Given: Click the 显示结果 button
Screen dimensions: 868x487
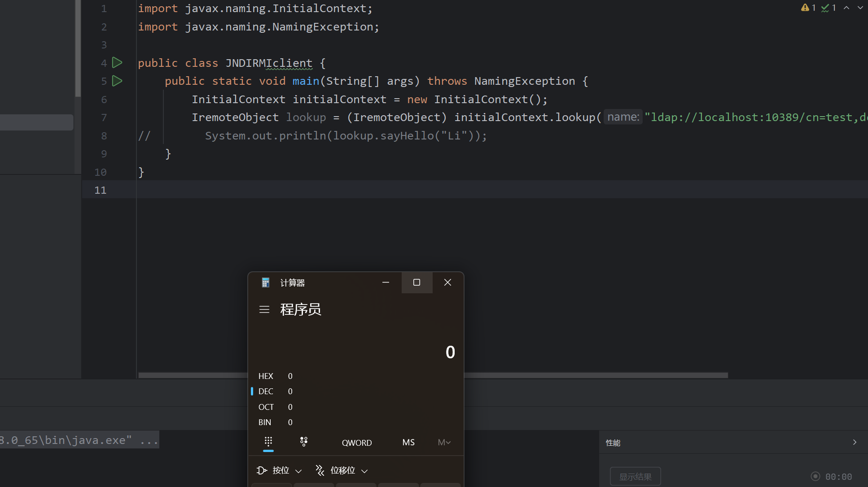Looking at the screenshot, I should (x=635, y=477).
